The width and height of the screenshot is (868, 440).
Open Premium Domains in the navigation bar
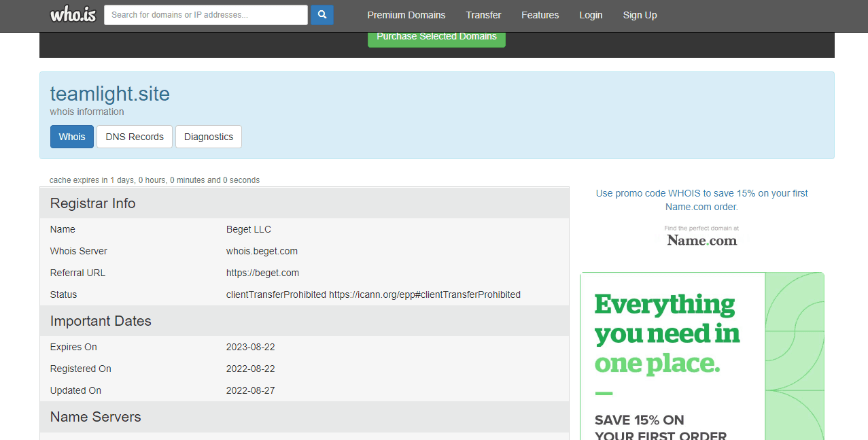click(406, 15)
